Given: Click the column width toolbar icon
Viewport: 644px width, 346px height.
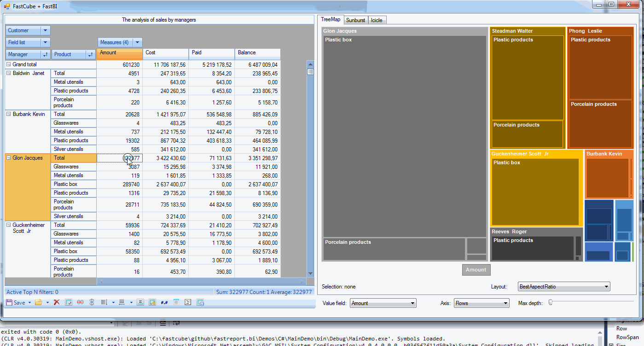Looking at the screenshot, I should click(x=122, y=302).
